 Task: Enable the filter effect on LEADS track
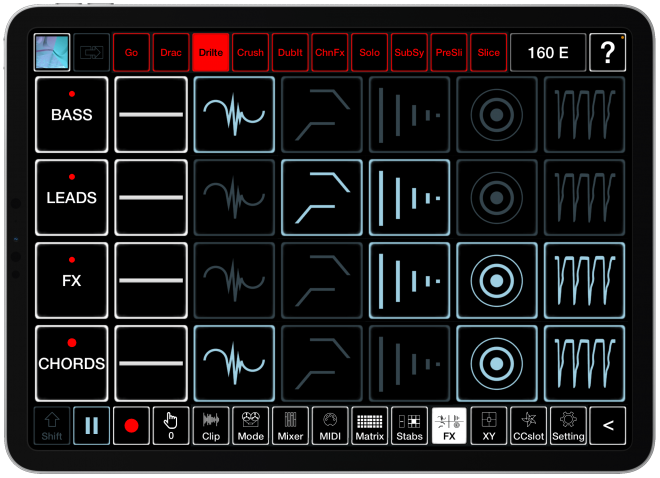pyautogui.click(x=320, y=197)
